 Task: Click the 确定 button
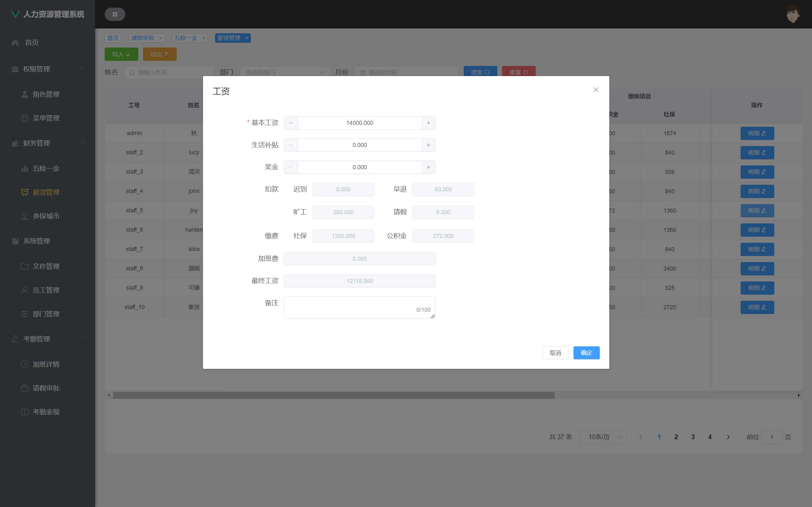pos(586,353)
